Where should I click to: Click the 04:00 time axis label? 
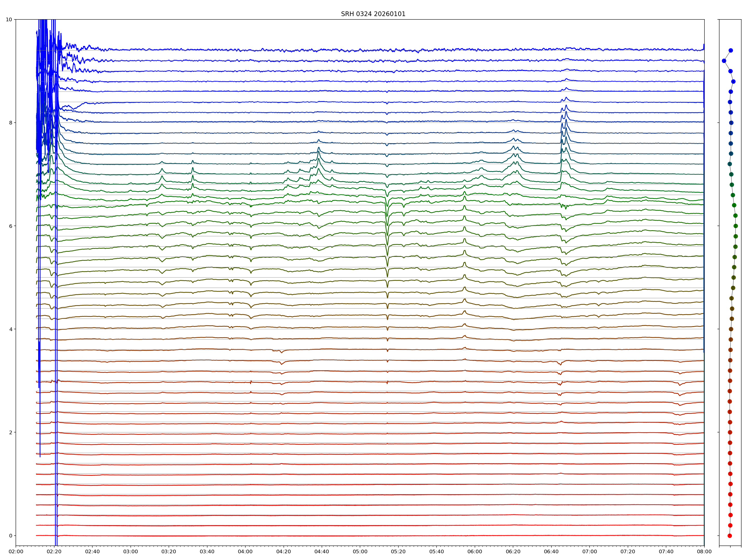(245, 551)
